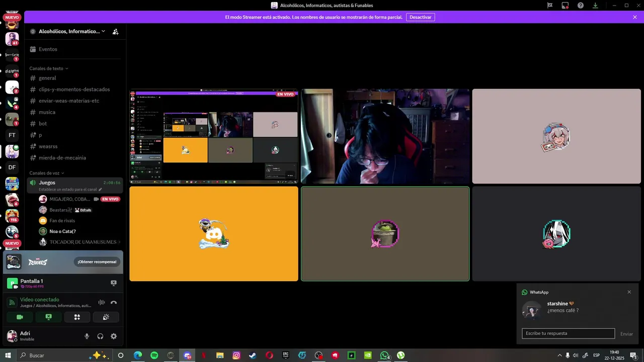Open Epic Games launcher from the taskbar
Viewport: 644px width, 362px height.
(x=286, y=355)
